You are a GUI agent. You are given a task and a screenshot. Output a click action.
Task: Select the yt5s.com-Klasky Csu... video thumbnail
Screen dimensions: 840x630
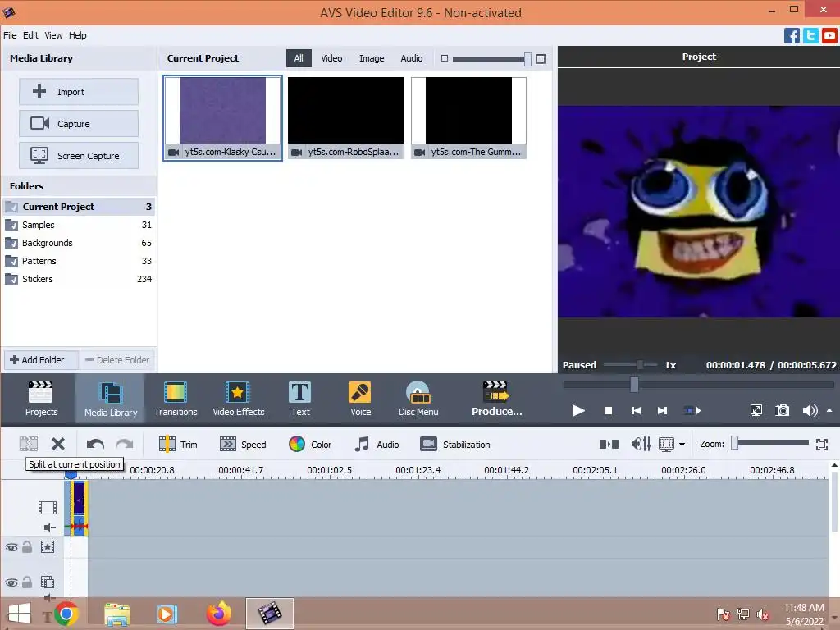[x=222, y=118]
